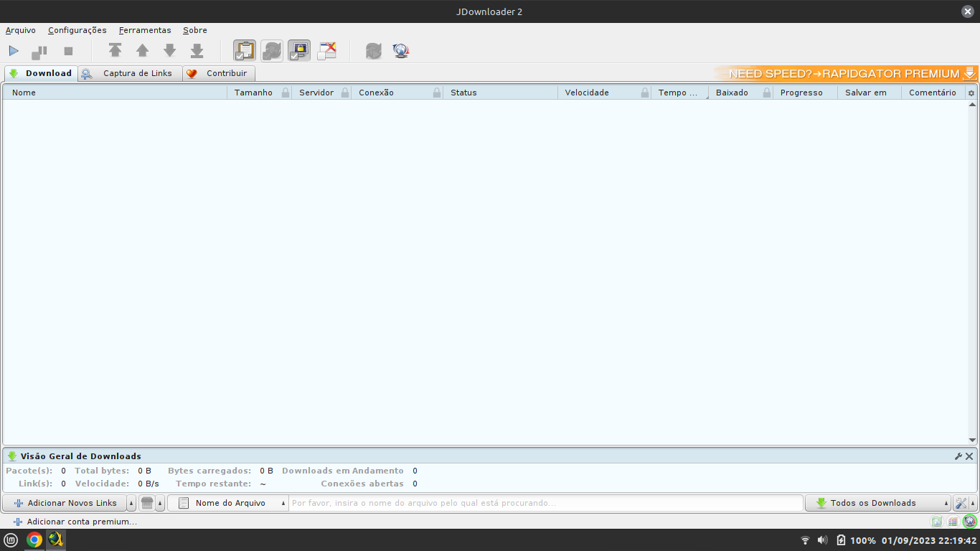
Task: Click scrollbar down arrow of download list
Action: coord(972,441)
